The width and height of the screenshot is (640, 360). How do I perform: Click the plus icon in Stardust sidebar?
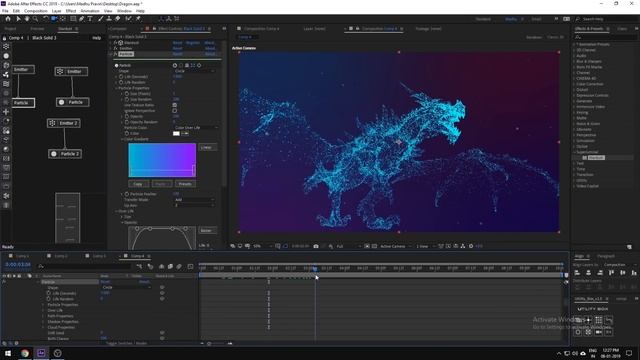6,111
